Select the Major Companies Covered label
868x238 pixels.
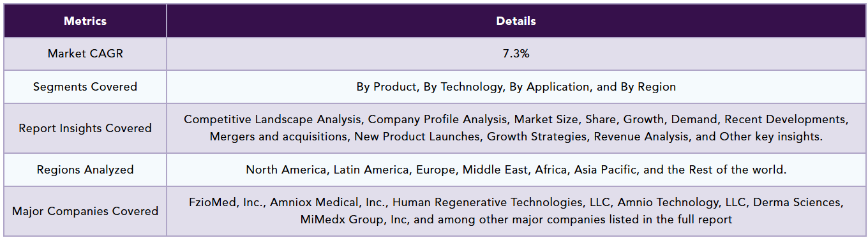pos(85,211)
